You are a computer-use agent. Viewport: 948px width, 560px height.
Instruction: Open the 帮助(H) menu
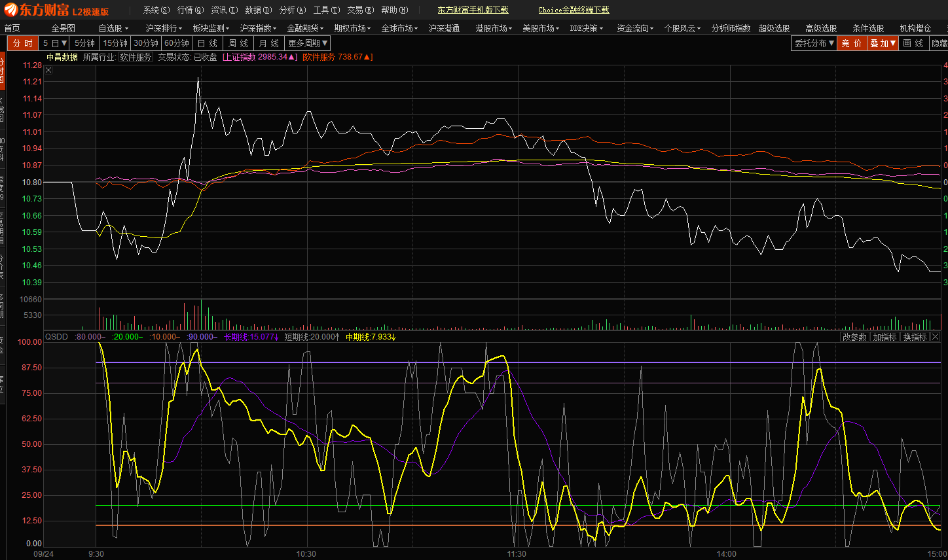point(395,10)
